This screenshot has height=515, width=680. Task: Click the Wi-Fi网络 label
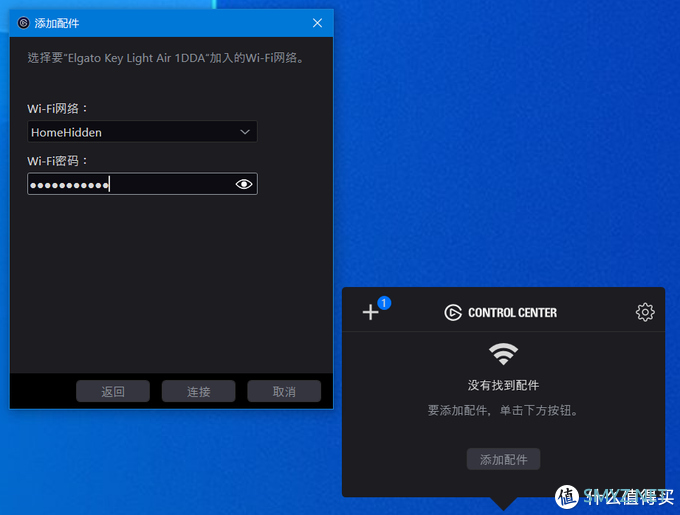(57, 108)
